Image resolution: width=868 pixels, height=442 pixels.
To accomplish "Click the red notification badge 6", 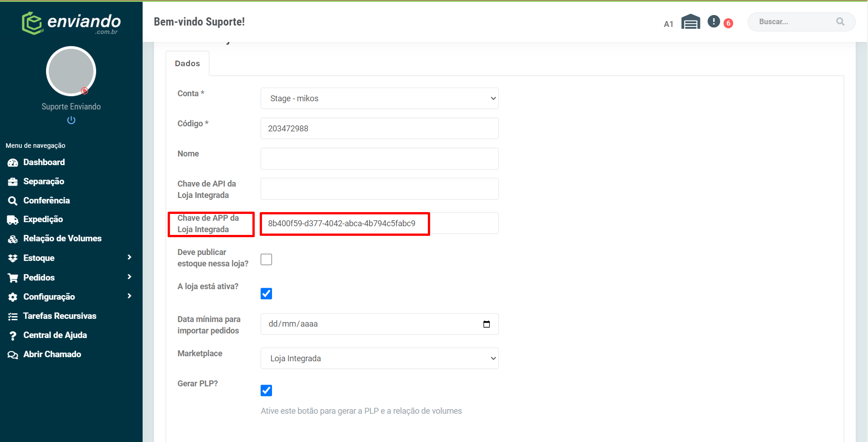I will point(728,23).
